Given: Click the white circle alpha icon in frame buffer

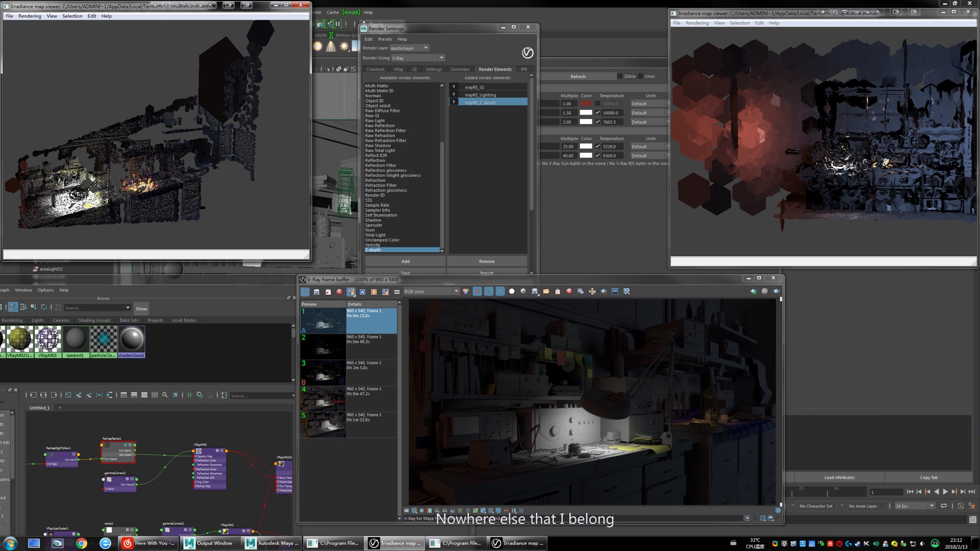Looking at the screenshot, I should (511, 291).
